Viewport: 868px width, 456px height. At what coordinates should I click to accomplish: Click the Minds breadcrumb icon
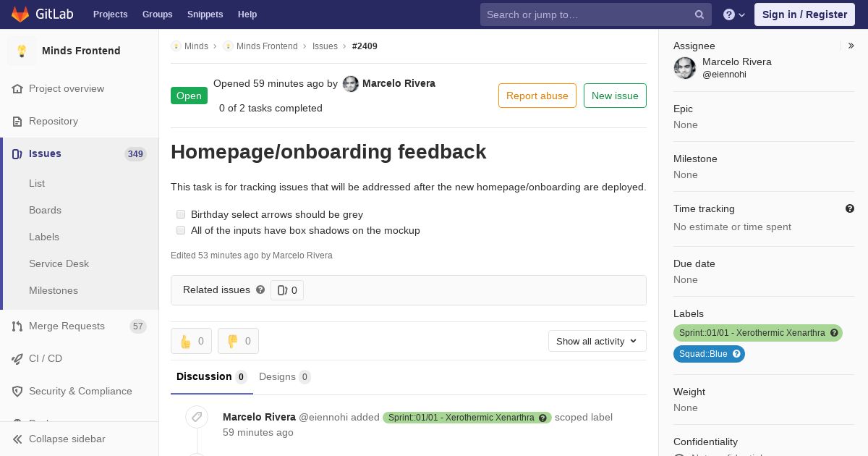point(176,46)
